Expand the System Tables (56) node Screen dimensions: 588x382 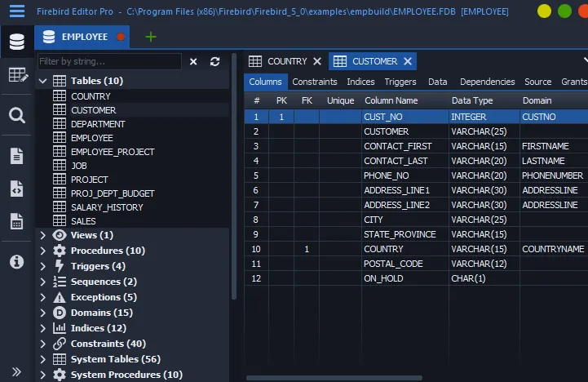coord(42,359)
